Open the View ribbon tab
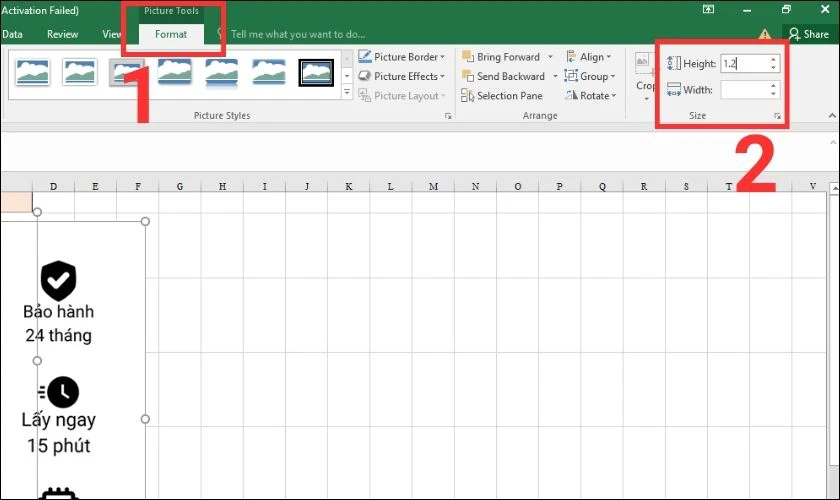This screenshot has height=500, width=840. (x=111, y=34)
